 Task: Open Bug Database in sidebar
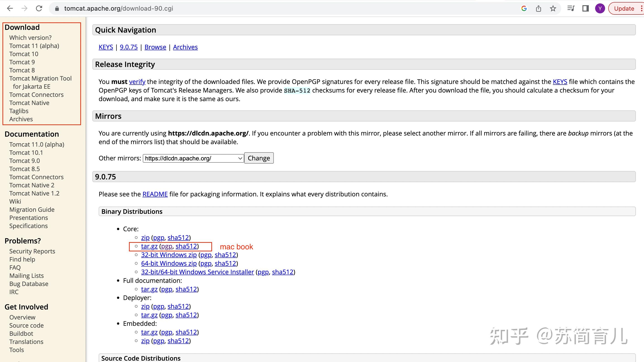tap(29, 284)
